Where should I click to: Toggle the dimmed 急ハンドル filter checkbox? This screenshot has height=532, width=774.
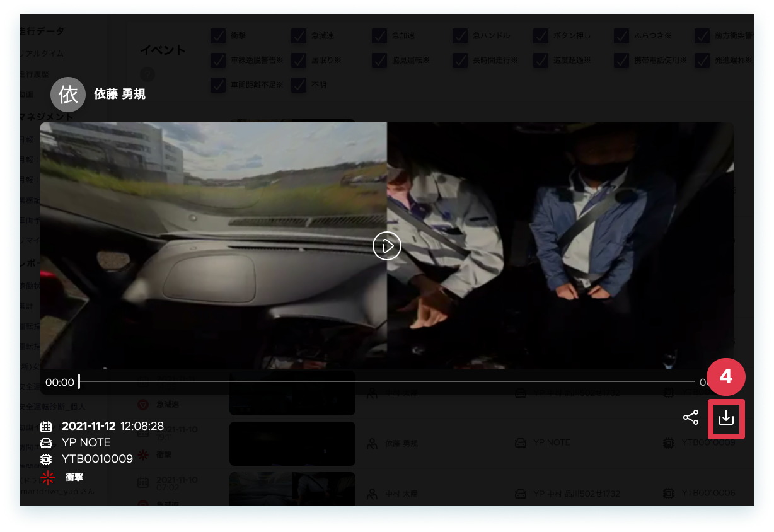460,36
